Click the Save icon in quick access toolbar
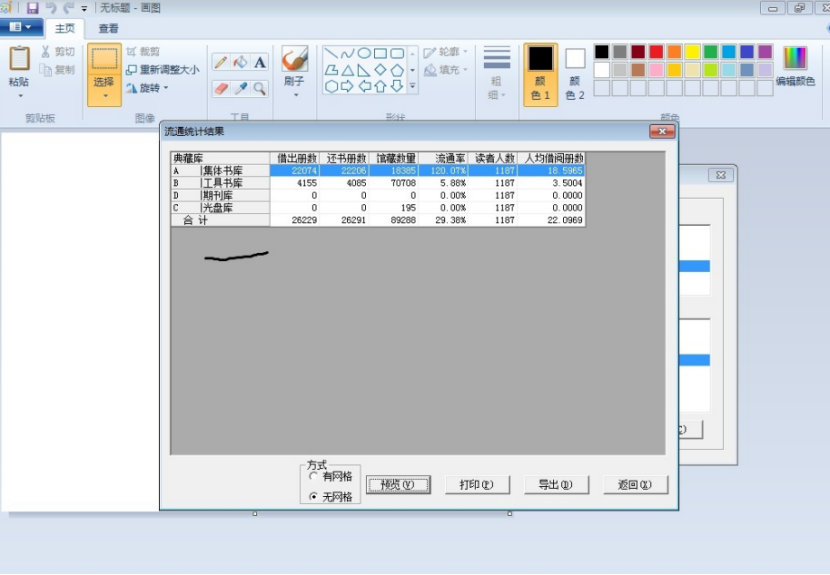 32,8
